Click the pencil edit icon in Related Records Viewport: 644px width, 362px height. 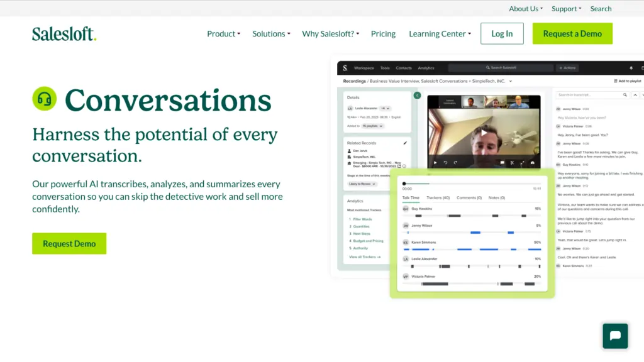point(405,143)
